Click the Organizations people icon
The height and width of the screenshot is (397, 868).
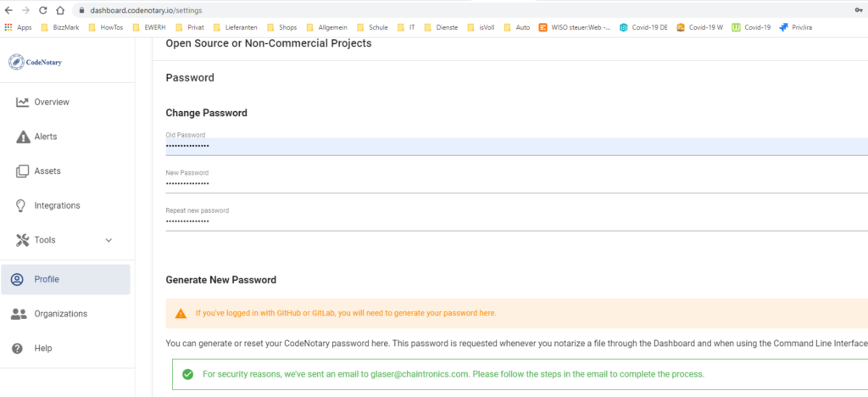coord(19,314)
